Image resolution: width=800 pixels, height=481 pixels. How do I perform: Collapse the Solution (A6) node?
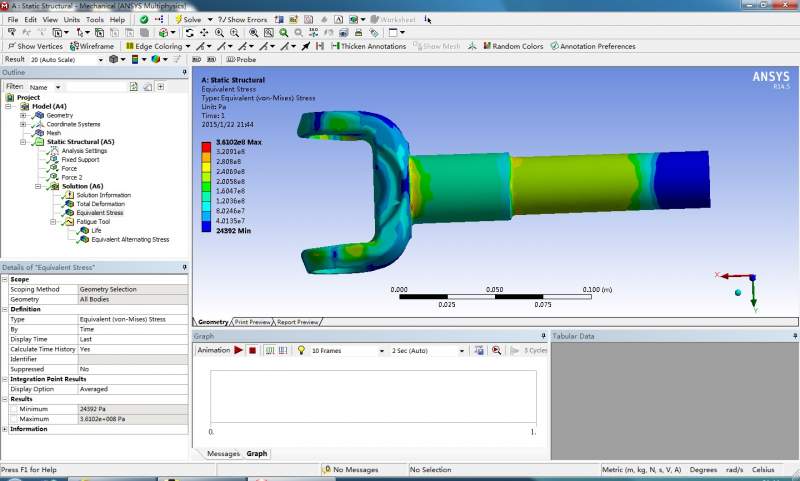pyautogui.click(x=38, y=186)
